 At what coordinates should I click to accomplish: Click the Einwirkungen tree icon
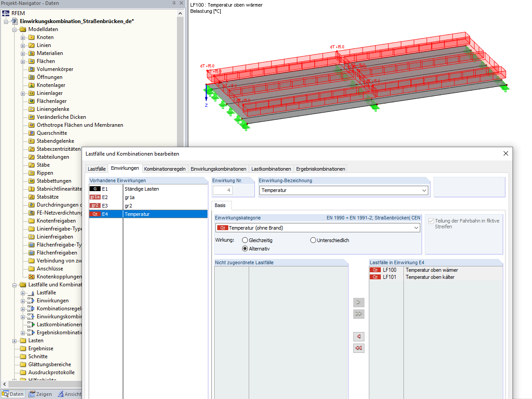pyautogui.click(x=31, y=301)
